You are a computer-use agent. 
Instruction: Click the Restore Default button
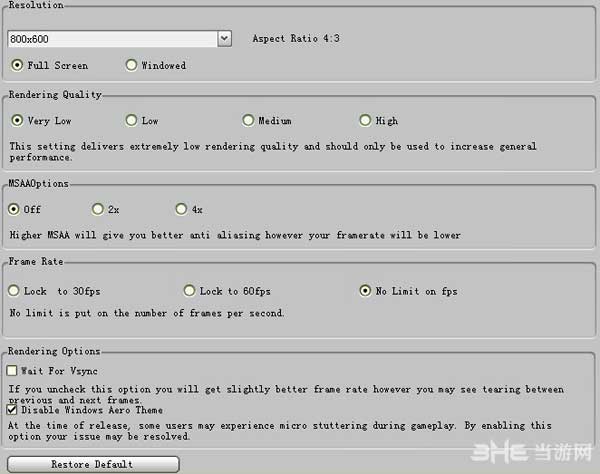[x=93, y=464]
